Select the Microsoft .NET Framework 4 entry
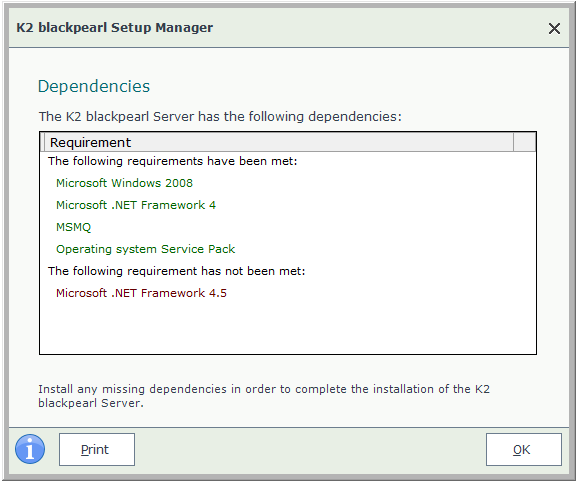The image size is (578, 482). [136, 205]
